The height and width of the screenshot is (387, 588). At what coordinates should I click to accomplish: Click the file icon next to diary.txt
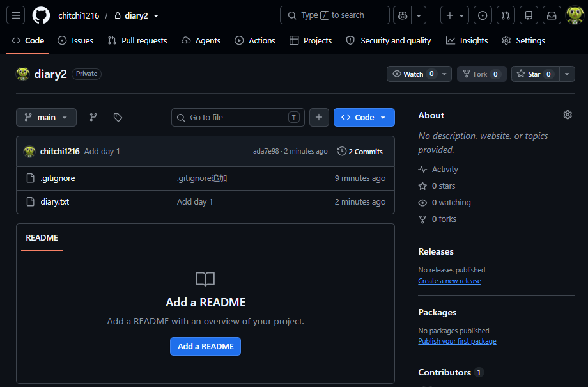coord(31,201)
